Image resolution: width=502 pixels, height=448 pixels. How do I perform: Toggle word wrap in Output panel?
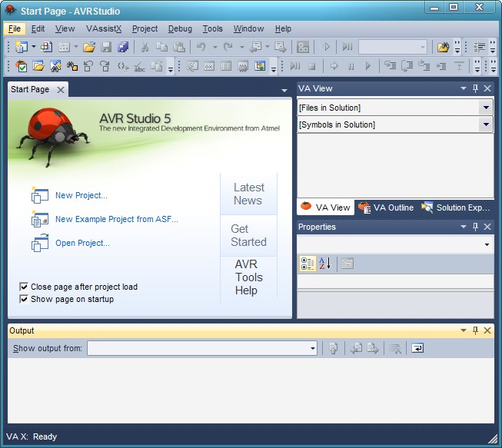click(417, 348)
